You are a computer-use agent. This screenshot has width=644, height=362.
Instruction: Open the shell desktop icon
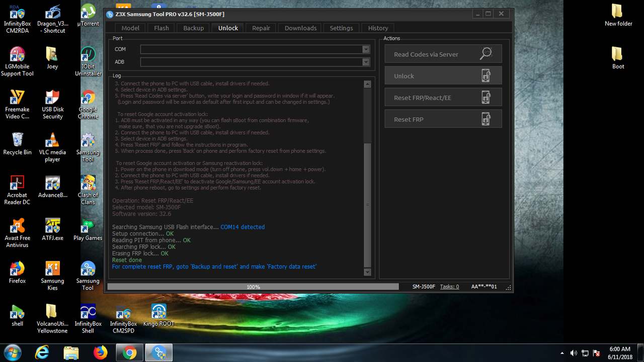click(17, 315)
